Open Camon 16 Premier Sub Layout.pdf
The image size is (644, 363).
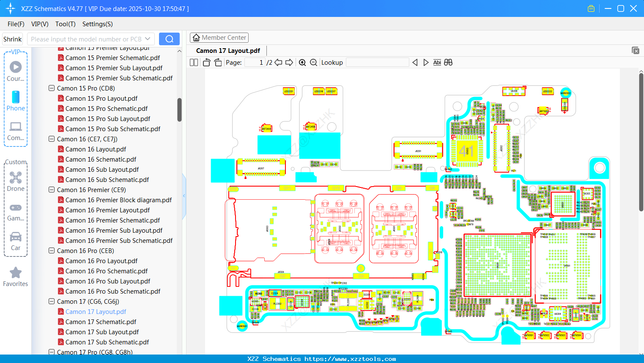pyautogui.click(x=114, y=231)
